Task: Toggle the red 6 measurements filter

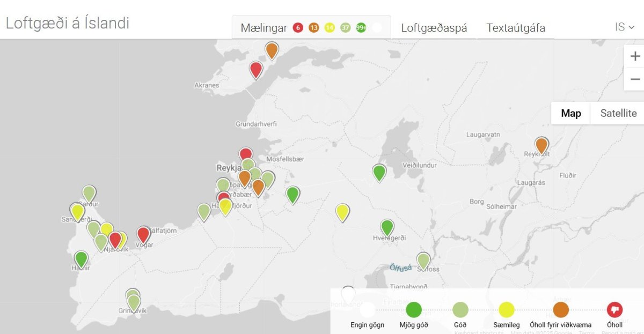Action: coord(298,28)
